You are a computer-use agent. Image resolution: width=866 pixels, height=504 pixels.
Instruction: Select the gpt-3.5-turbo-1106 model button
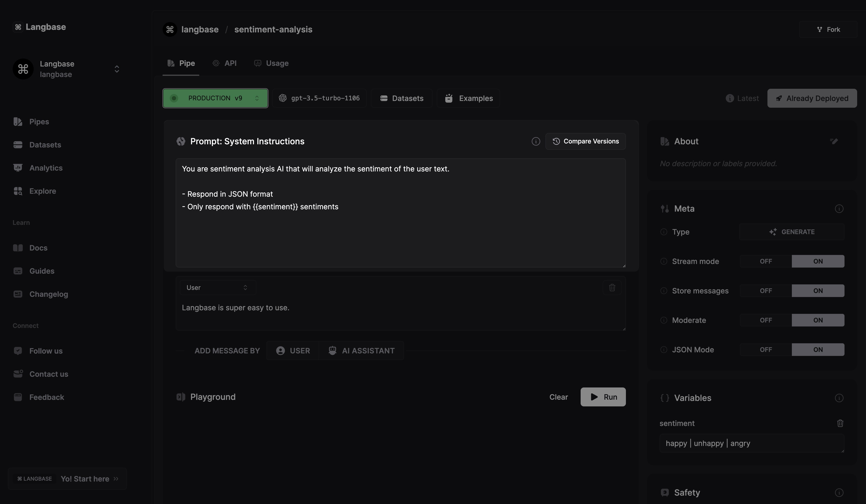coord(319,98)
